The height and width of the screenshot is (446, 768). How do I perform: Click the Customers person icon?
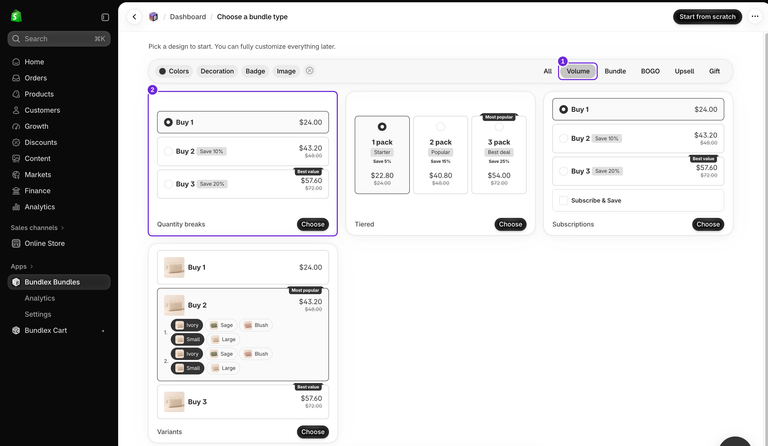[x=16, y=110]
